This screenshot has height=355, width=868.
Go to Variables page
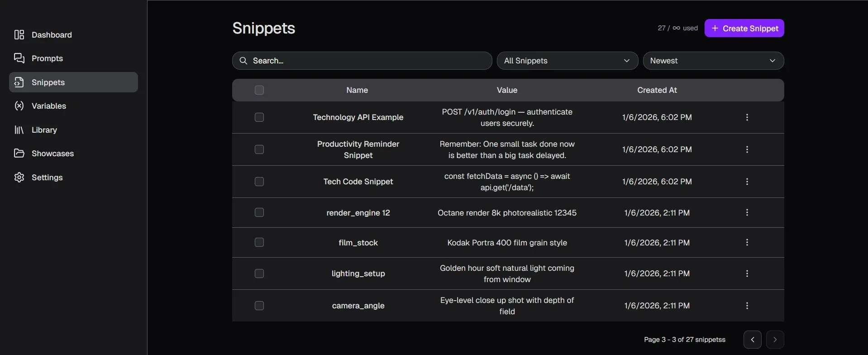coord(73,106)
